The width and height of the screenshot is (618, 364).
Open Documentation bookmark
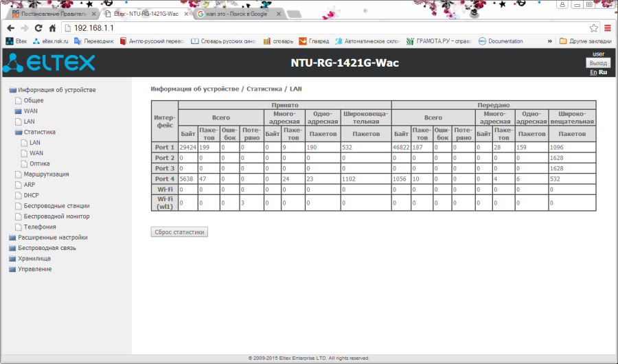pyautogui.click(x=501, y=41)
